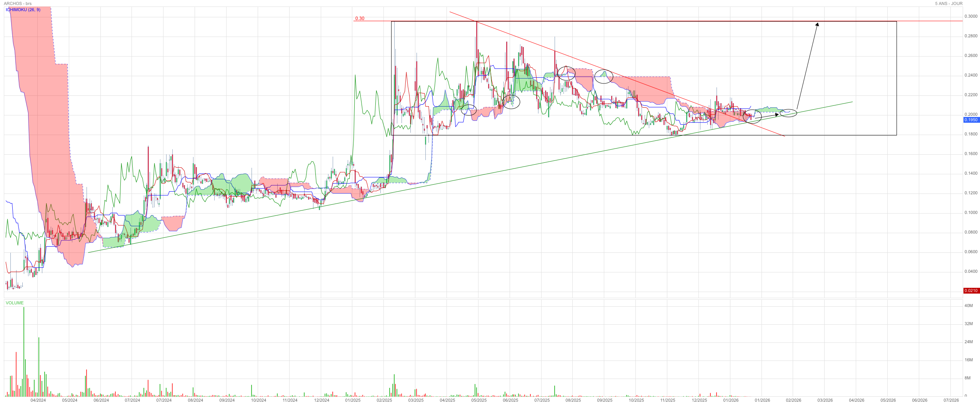Viewport: 980px width, 404px height.
Task: Click the 0.0600 price axis label
Action: pos(971,252)
